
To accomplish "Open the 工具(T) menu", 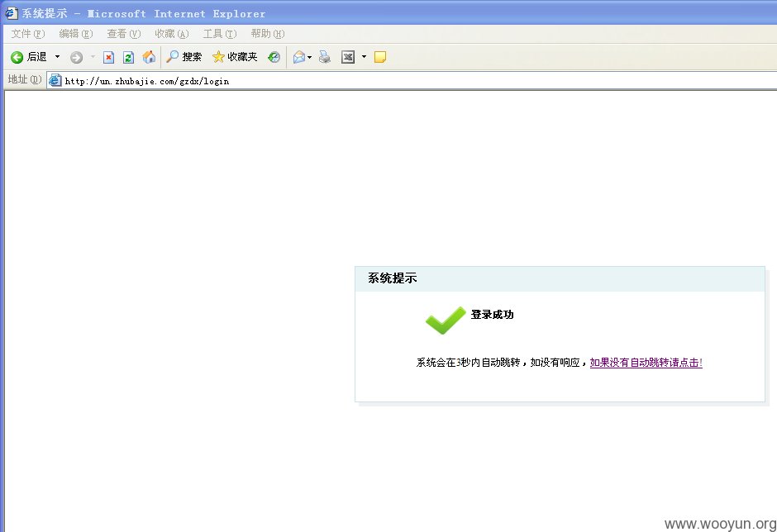I will [220, 34].
